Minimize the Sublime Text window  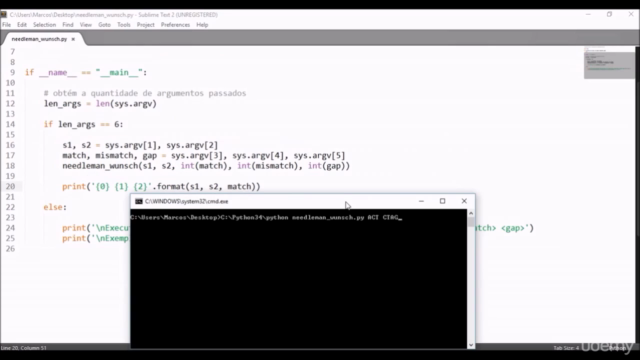pos(588,14)
